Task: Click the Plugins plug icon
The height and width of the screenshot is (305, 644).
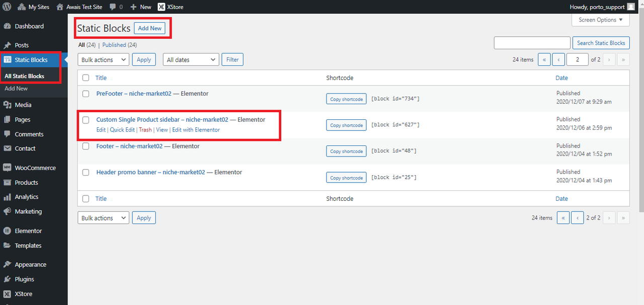Action: pyautogui.click(x=8, y=279)
